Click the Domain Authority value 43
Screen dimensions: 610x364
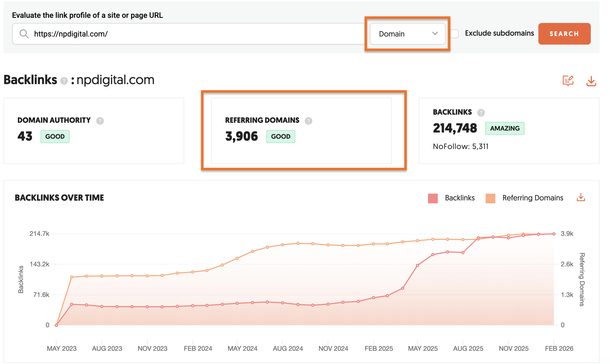(25, 136)
